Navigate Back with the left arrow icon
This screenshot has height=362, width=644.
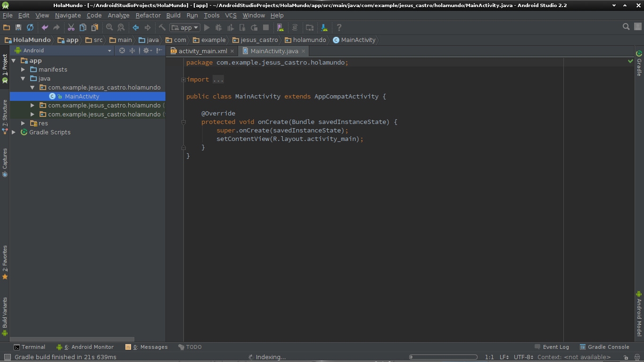point(136,28)
